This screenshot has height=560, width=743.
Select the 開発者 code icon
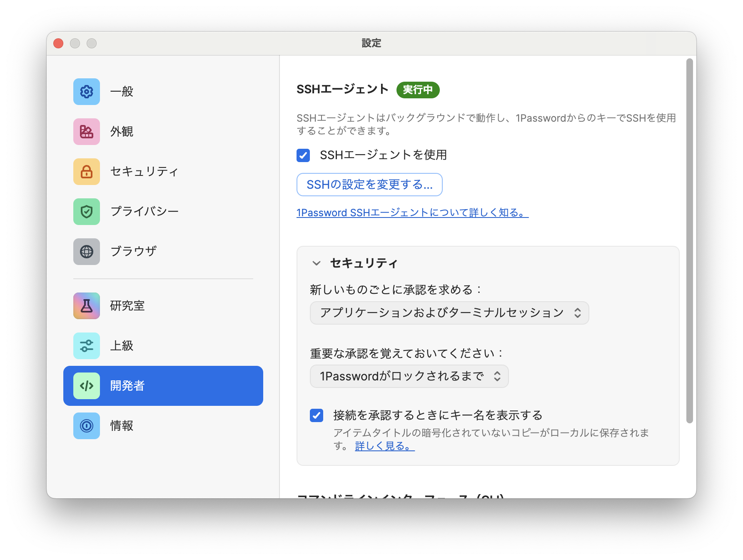[86, 386]
